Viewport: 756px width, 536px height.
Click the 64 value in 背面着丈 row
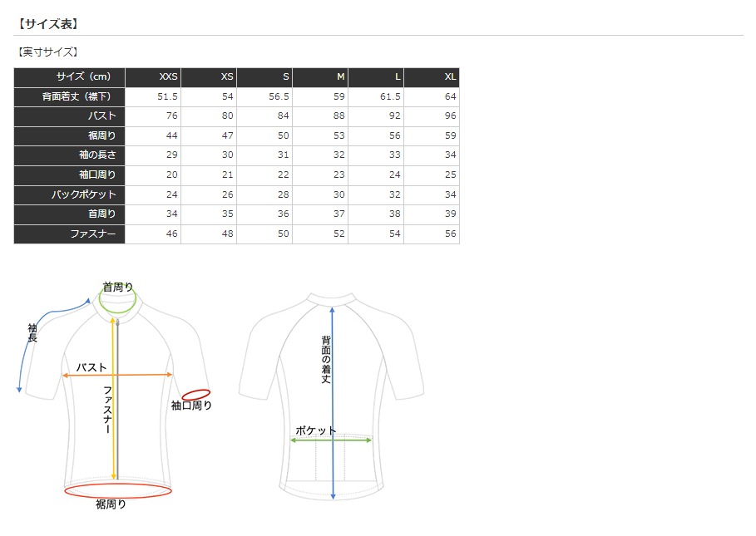point(450,96)
